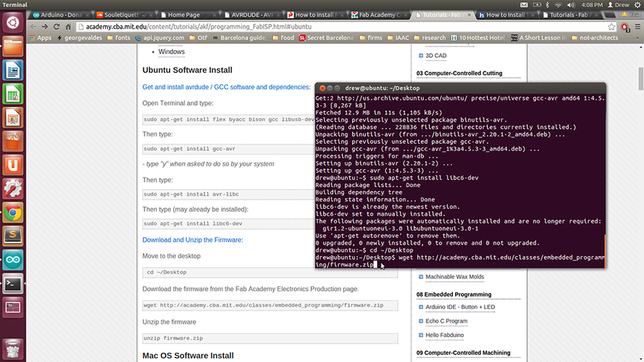Open the Drew user menu in the top panel
Viewport: 644px width, 362px height.
point(618,5)
